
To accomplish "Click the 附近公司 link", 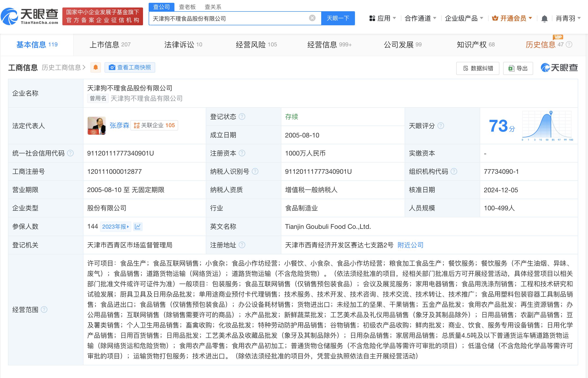I will coord(410,245).
